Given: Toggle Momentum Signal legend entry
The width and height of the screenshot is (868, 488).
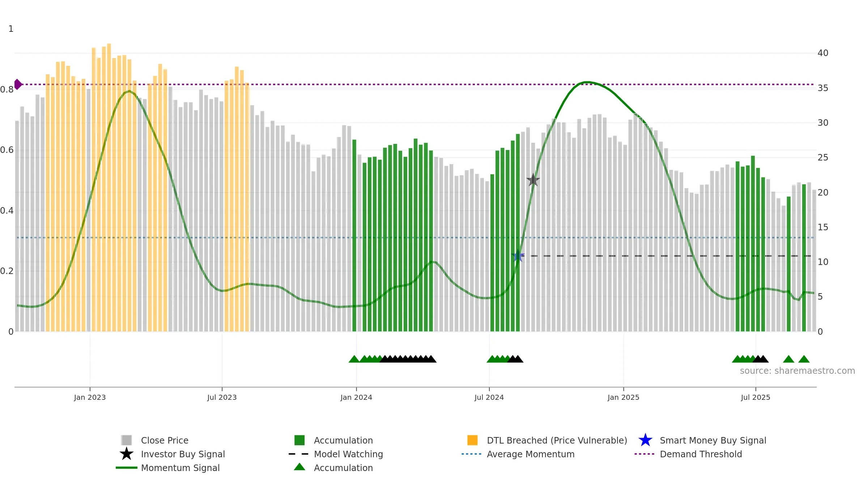Looking at the screenshot, I should pos(180,468).
